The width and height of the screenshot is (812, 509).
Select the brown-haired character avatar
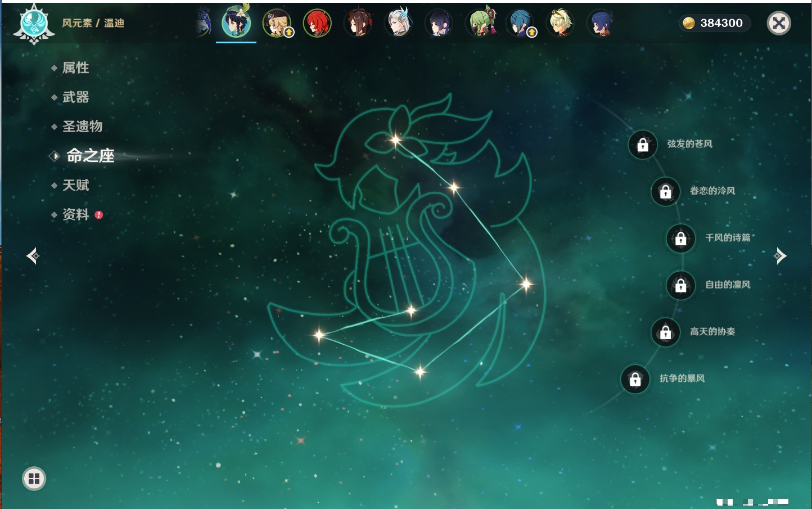[x=358, y=23]
